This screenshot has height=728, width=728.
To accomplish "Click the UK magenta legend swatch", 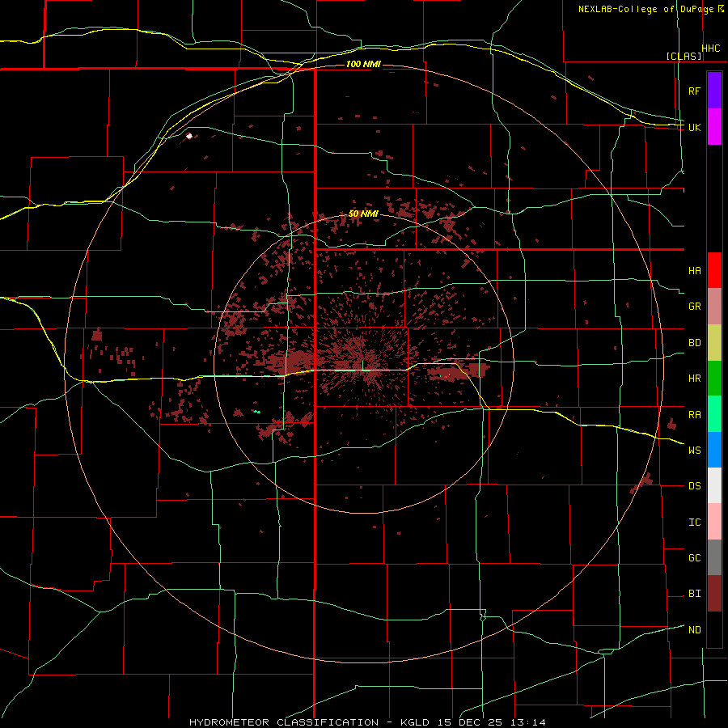I will 714,127.
